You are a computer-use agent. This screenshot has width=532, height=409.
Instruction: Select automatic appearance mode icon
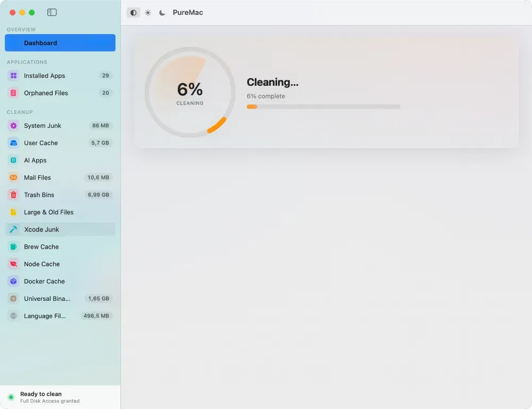click(x=134, y=13)
